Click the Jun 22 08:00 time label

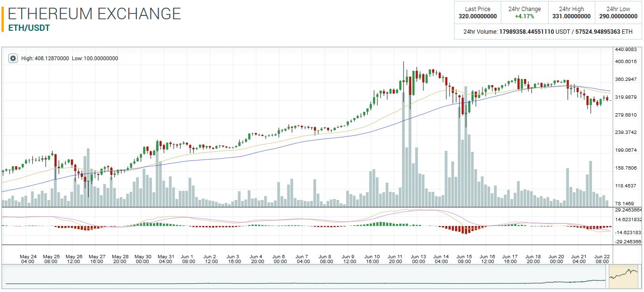coord(602,259)
